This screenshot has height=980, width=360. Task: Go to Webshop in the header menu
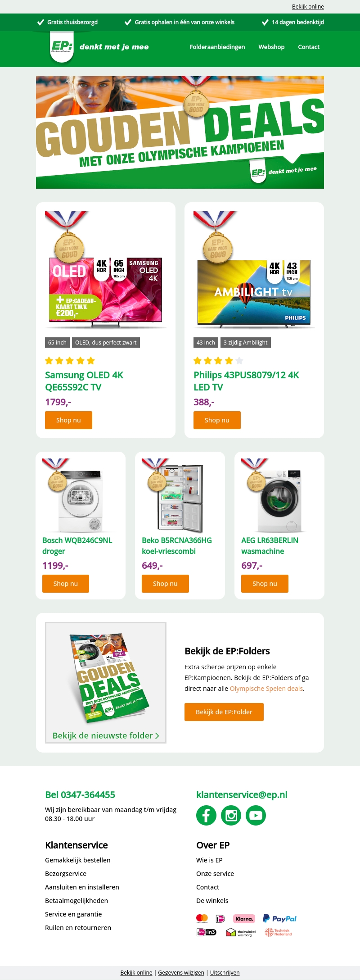tap(271, 47)
